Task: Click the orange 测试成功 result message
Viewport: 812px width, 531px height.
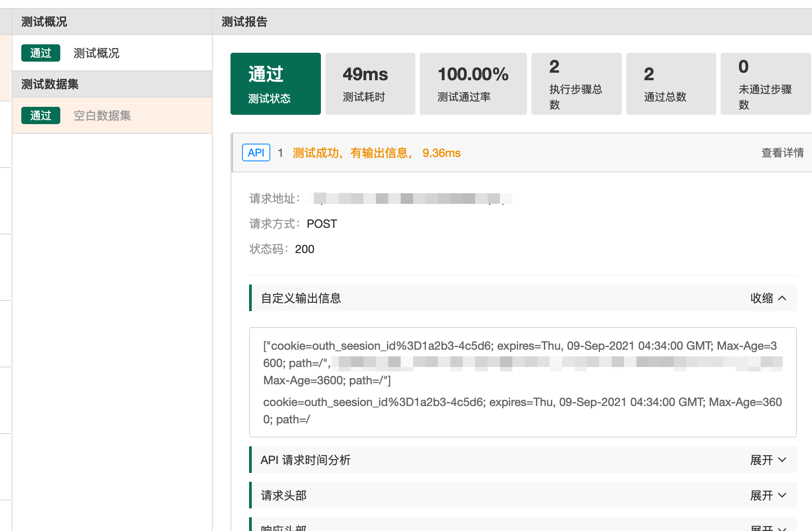Action: pyautogui.click(x=376, y=153)
